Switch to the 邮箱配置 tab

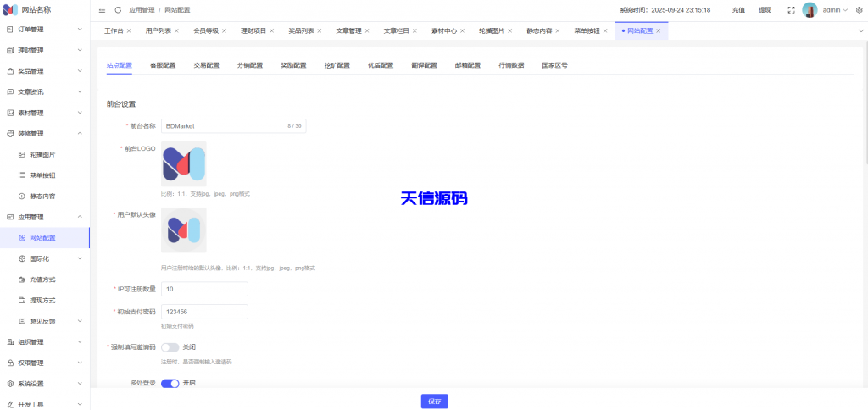467,65
